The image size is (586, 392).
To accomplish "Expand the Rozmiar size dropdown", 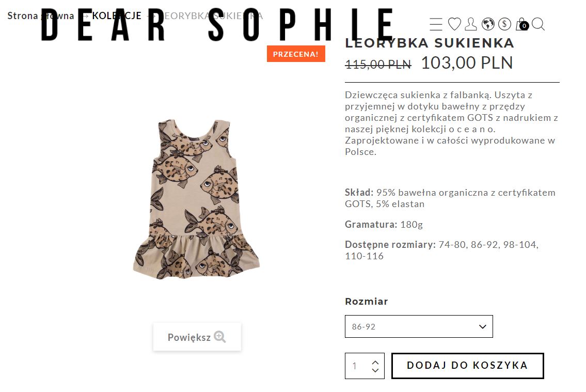I will (x=418, y=326).
